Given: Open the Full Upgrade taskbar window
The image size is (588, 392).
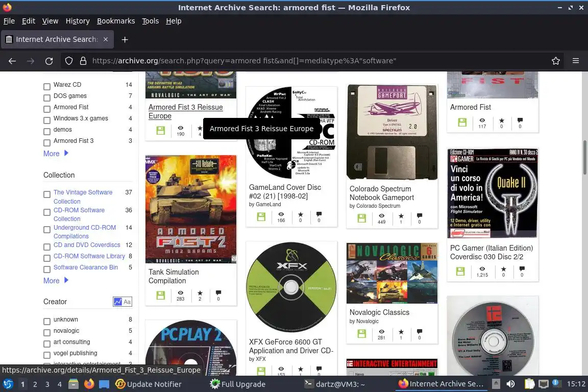Looking at the screenshot, I should (238, 384).
